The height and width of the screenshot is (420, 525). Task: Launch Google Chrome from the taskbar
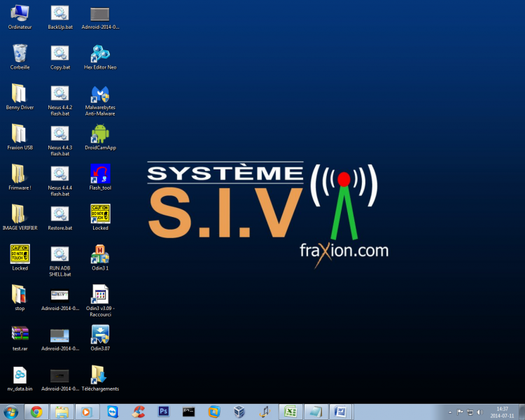(x=36, y=412)
